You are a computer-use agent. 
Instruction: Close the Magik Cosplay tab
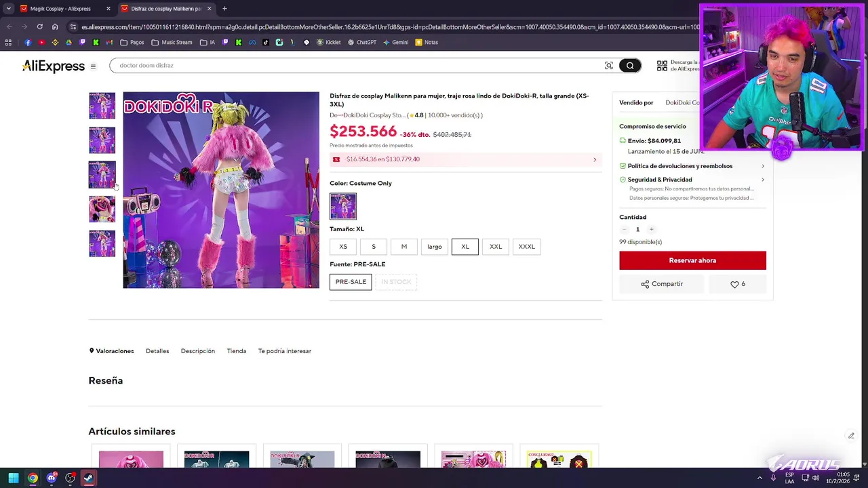click(x=108, y=9)
